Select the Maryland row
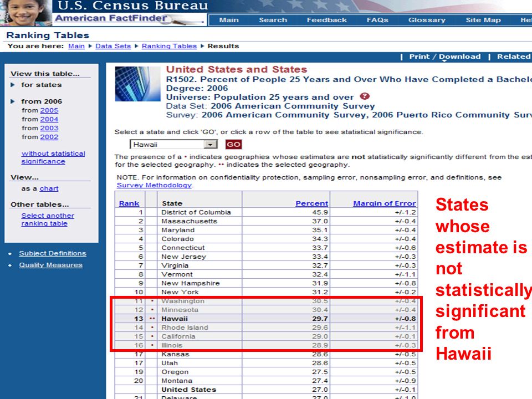The height and width of the screenshot is (399, 532). pos(267,230)
